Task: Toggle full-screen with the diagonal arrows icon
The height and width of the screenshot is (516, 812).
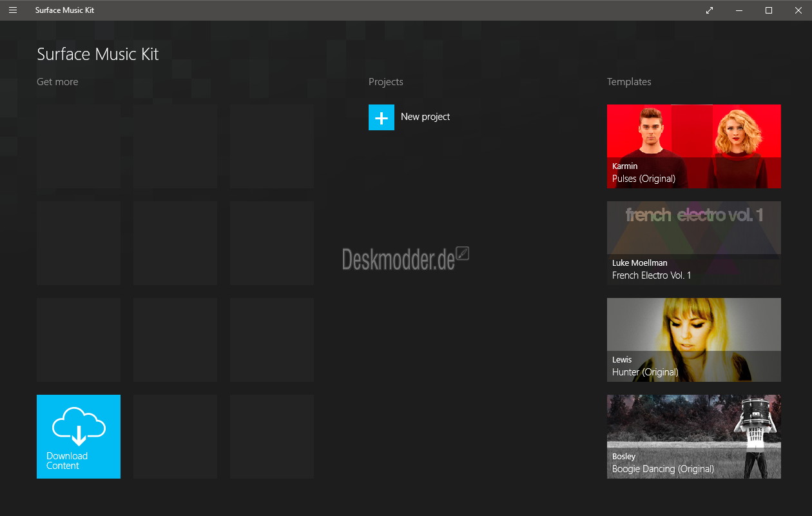Action: 710,10
